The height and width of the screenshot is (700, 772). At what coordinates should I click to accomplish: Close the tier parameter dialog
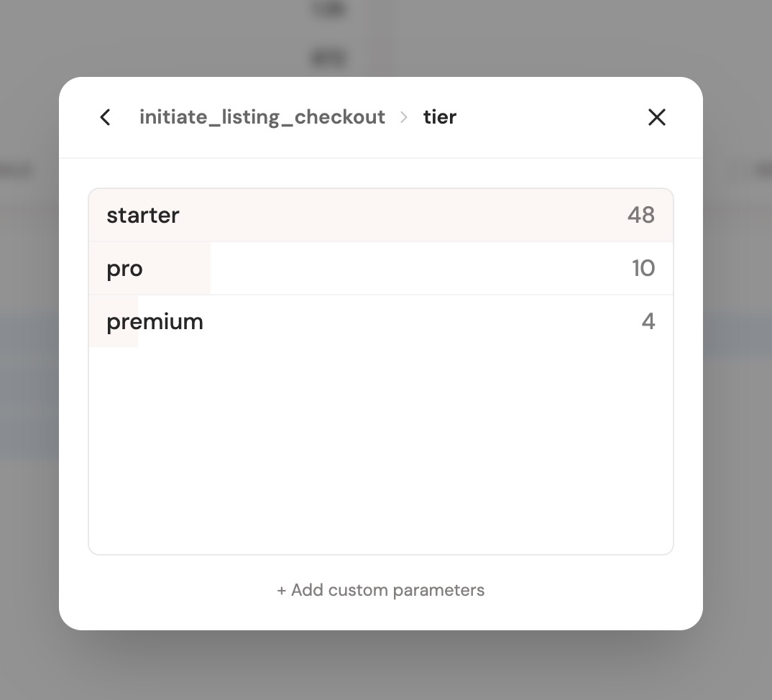click(x=656, y=117)
